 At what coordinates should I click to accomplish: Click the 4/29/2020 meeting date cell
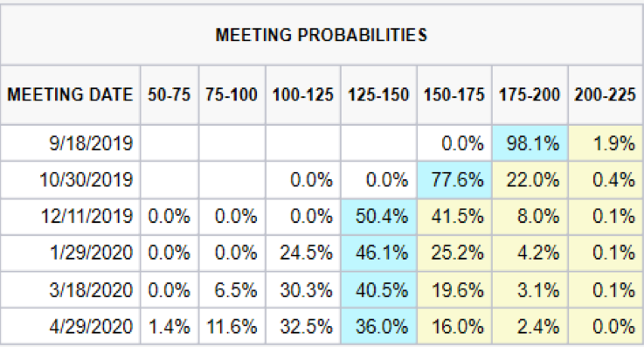tap(70, 327)
